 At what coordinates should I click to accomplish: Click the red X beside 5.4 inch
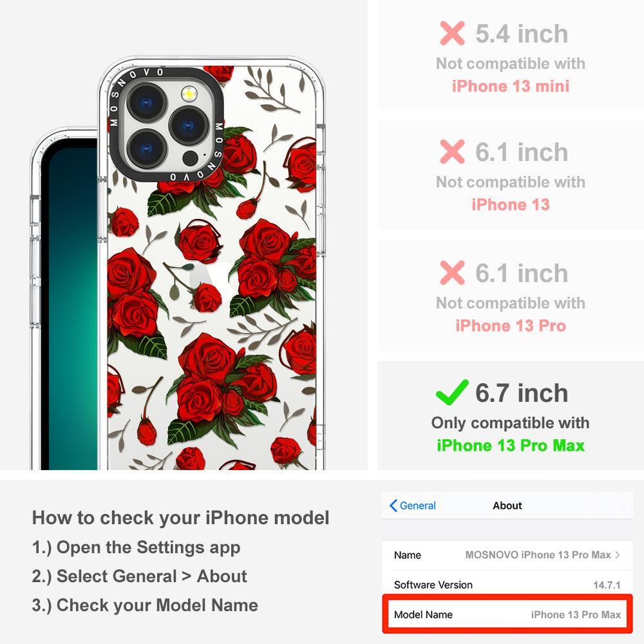[452, 33]
